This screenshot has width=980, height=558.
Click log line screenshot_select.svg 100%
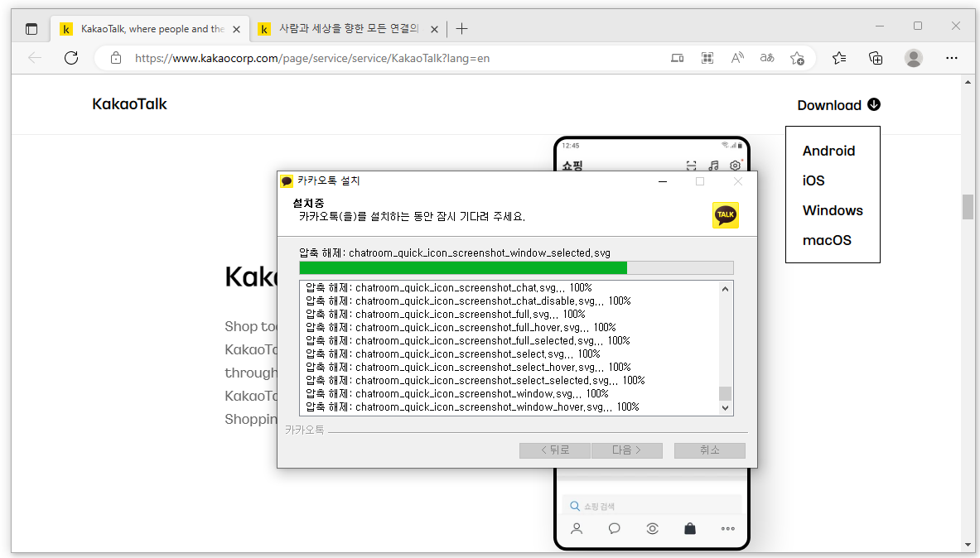tap(453, 354)
